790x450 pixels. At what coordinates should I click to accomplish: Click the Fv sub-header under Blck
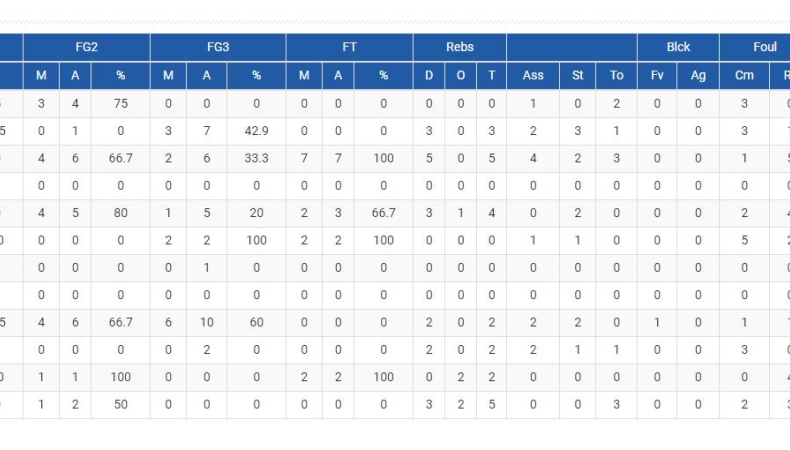point(657,76)
